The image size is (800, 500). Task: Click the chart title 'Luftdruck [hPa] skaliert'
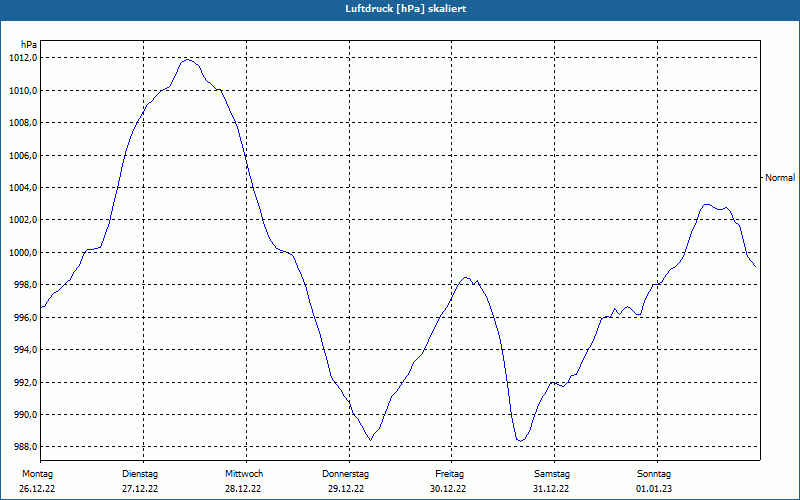click(406, 9)
